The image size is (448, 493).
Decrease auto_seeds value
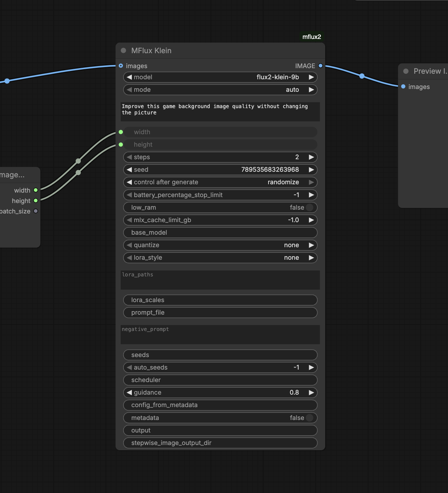point(129,367)
